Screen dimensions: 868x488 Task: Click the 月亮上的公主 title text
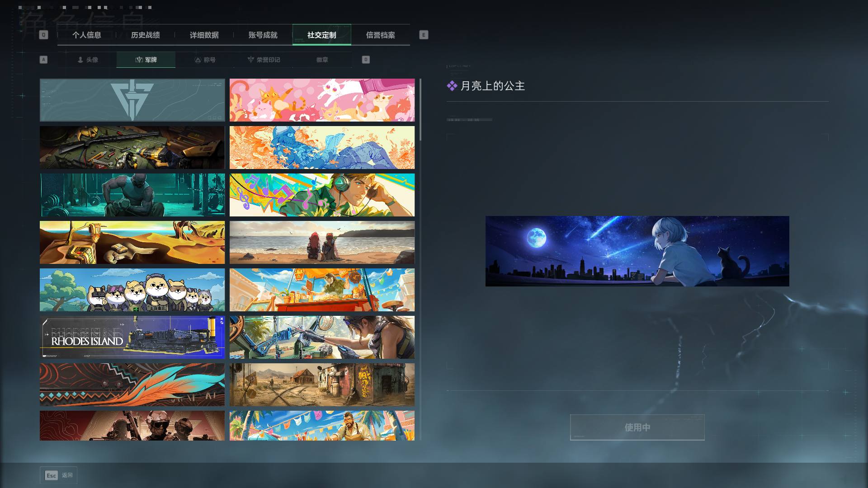coord(492,86)
